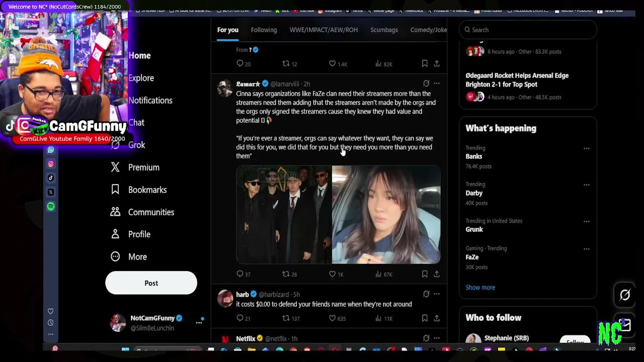Viewport: 644px width, 362px height.
Task: Like the tweet with 1.4K likes
Action: pyautogui.click(x=332, y=64)
